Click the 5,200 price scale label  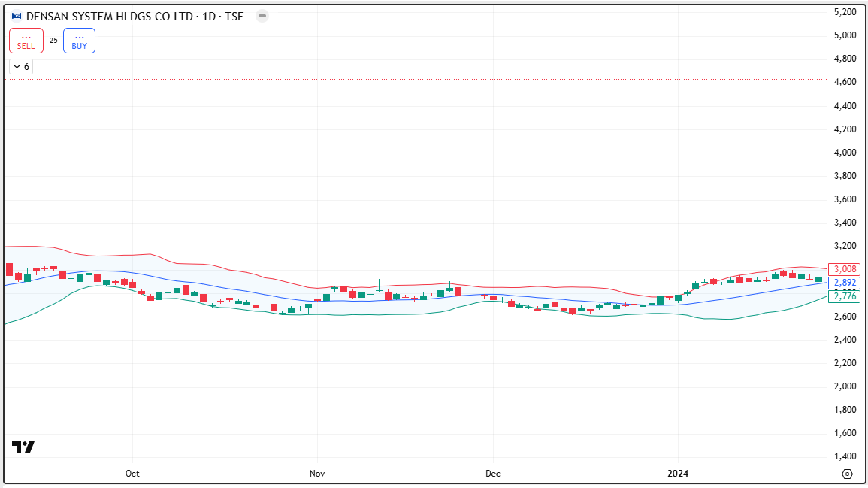coord(845,11)
